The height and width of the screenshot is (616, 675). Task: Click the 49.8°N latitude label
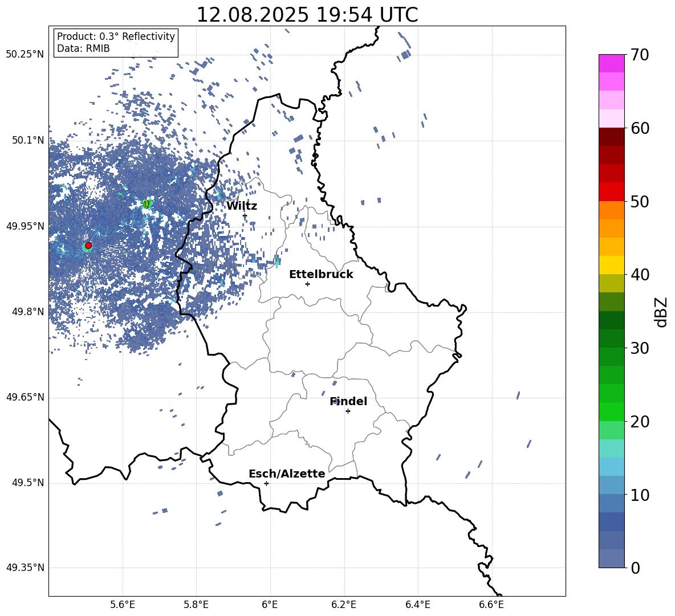pyautogui.click(x=28, y=312)
